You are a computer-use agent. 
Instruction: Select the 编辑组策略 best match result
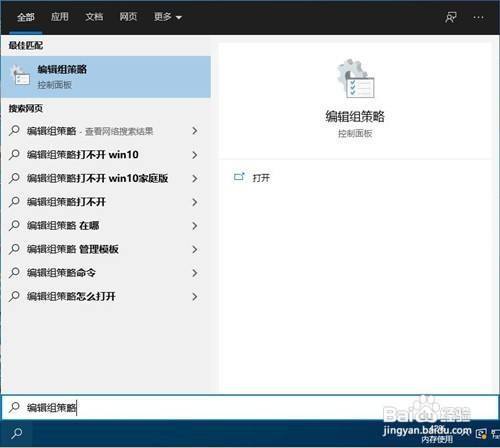[106, 77]
